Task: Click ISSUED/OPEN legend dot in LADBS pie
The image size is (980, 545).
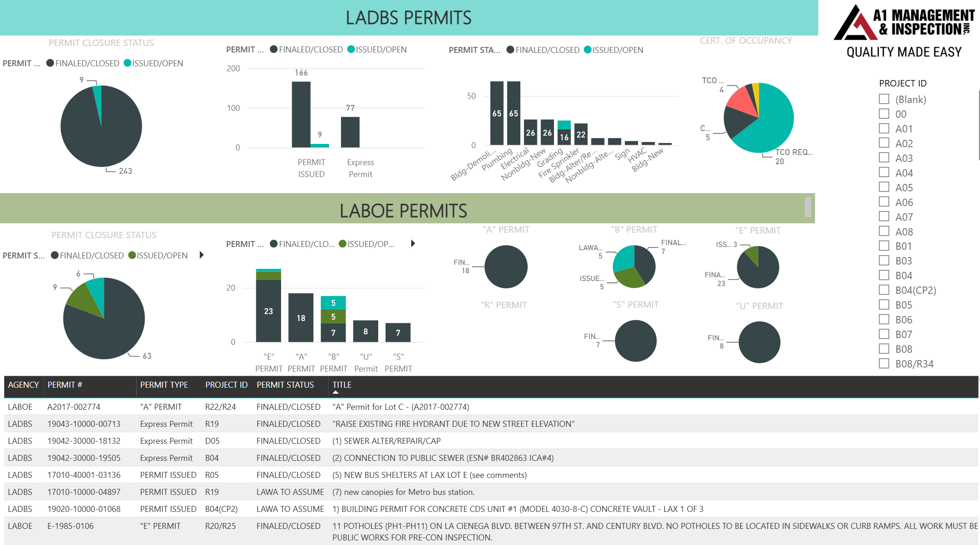Action: [x=127, y=63]
